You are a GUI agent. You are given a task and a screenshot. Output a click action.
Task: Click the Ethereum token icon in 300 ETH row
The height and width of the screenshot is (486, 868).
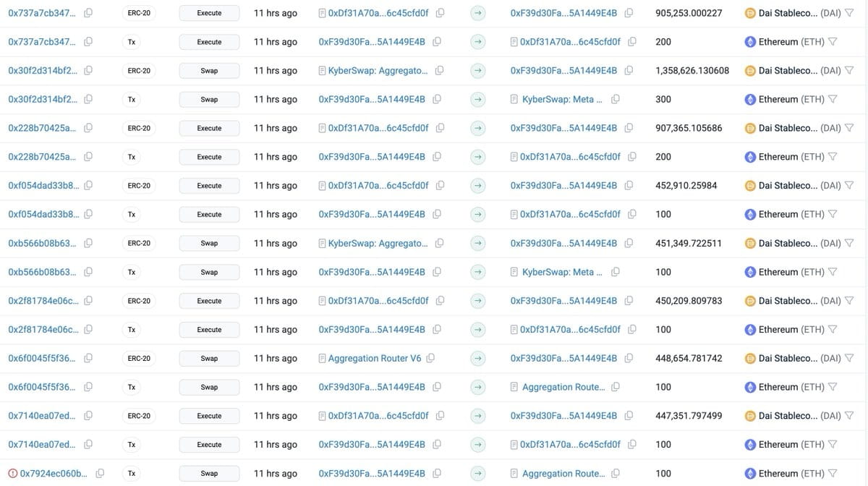coord(751,99)
